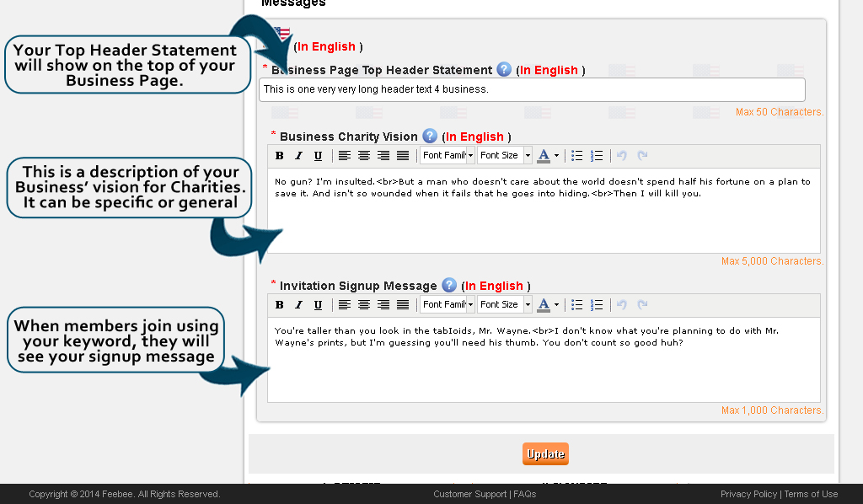Toggle bold in Business Charity Vision editor
The width and height of the screenshot is (863, 504).
tap(280, 156)
